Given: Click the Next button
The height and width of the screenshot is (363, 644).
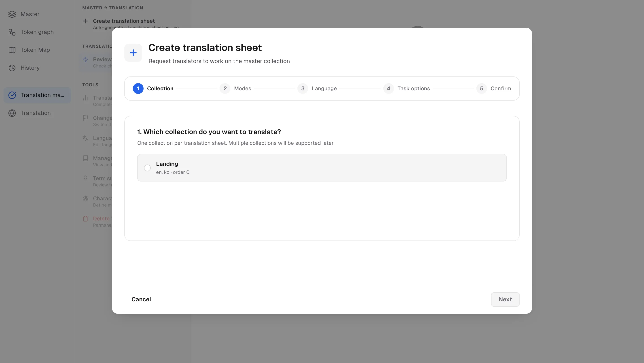Looking at the screenshot, I should 505,299.
